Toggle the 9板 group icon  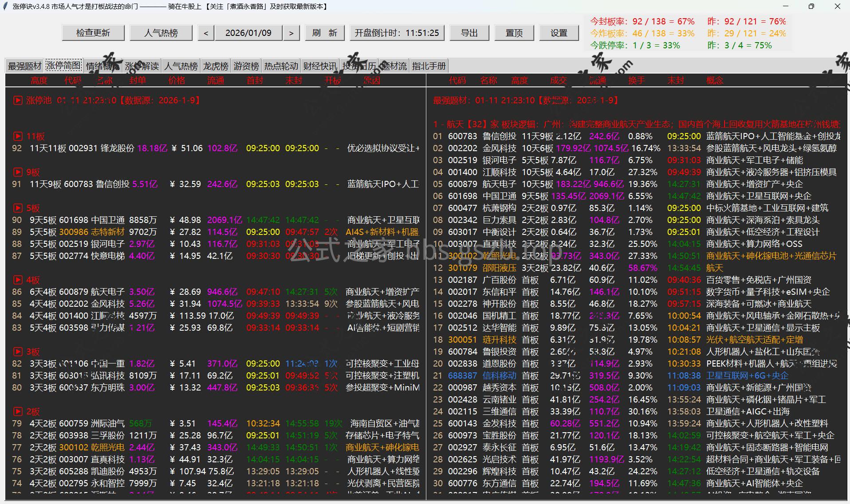pyautogui.click(x=18, y=172)
